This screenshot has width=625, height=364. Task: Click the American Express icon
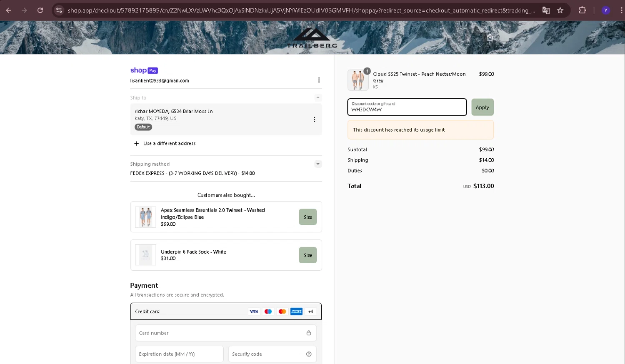pos(296,312)
